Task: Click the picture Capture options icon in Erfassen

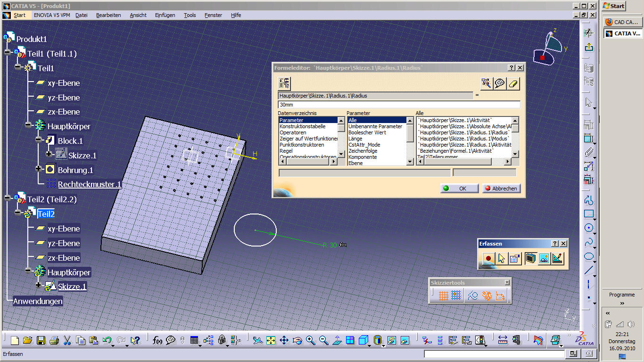Action: 515,258
